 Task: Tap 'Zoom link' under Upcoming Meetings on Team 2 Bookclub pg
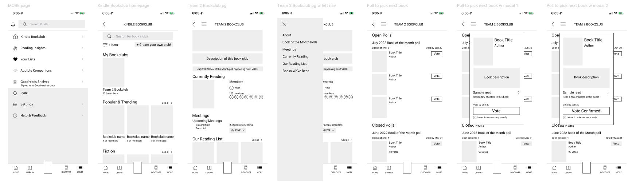tap(201, 128)
